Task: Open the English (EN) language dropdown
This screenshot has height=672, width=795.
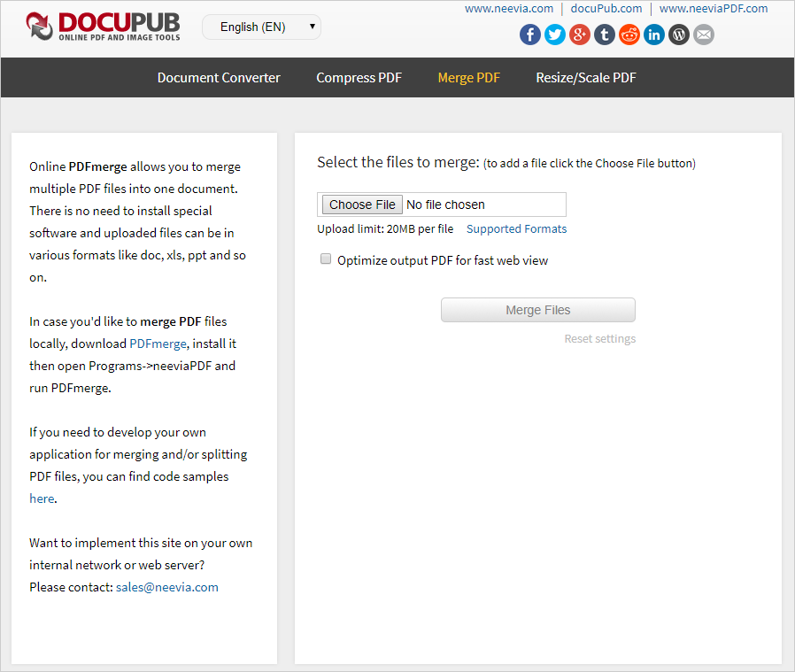Action: pyautogui.click(x=262, y=27)
